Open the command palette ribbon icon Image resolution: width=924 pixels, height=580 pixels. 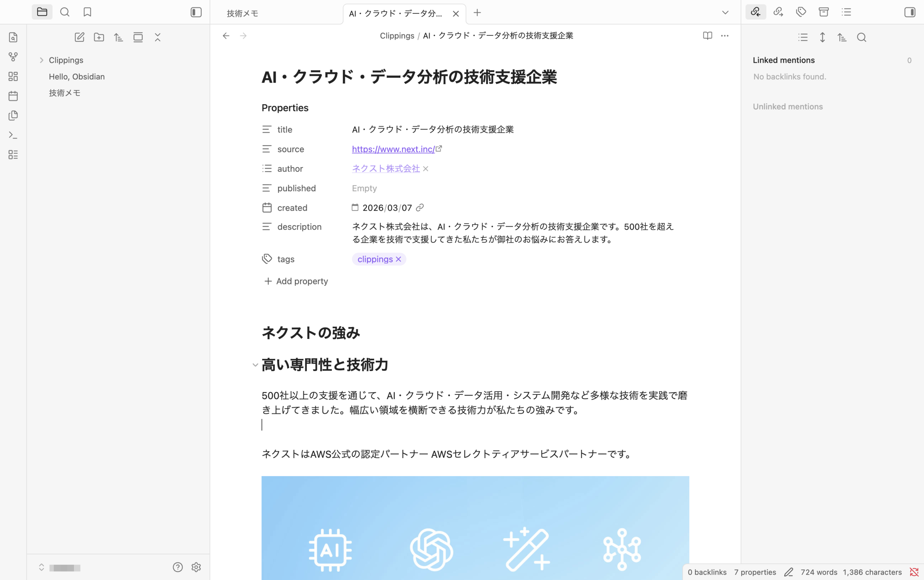pyautogui.click(x=13, y=135)
